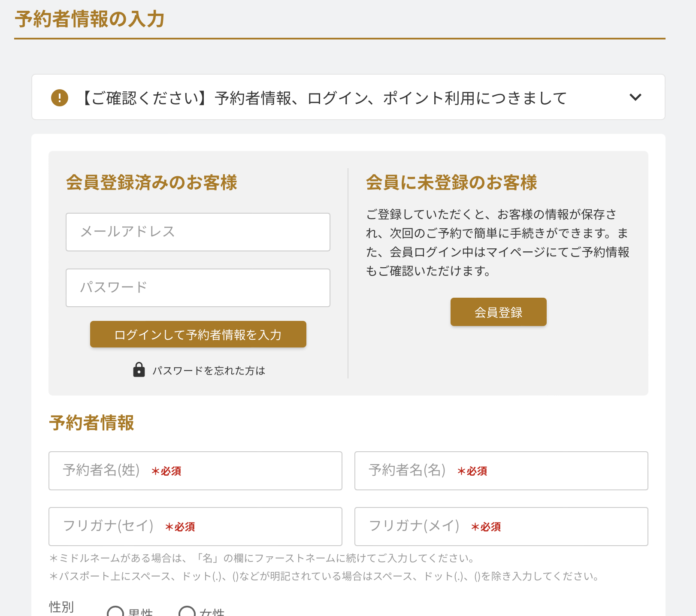Focus the パスワード input field
The image size is (696, 616).
click(198, 288)
